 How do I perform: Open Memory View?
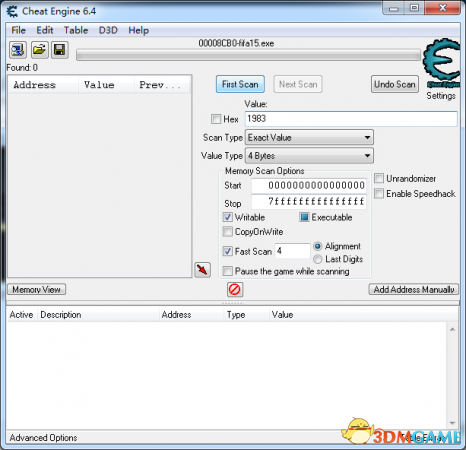(37, 289)
